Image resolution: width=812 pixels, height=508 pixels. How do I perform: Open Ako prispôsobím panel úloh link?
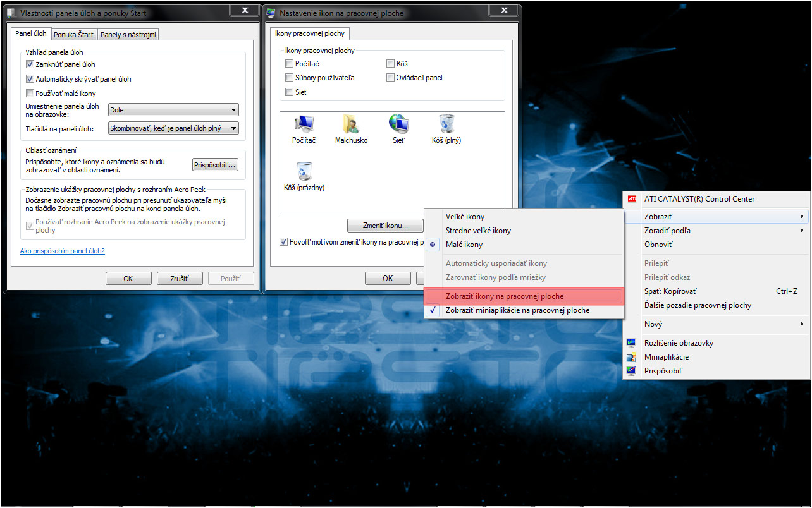coord(63,251)
